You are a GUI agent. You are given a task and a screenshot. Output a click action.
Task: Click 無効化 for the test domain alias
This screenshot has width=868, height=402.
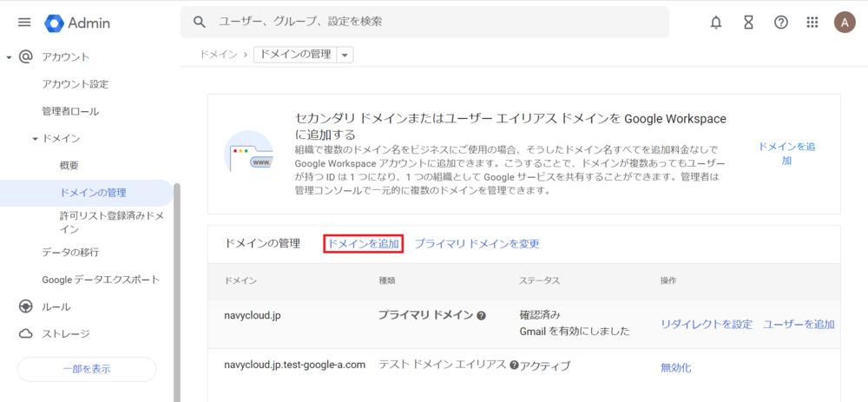point(675,367)
